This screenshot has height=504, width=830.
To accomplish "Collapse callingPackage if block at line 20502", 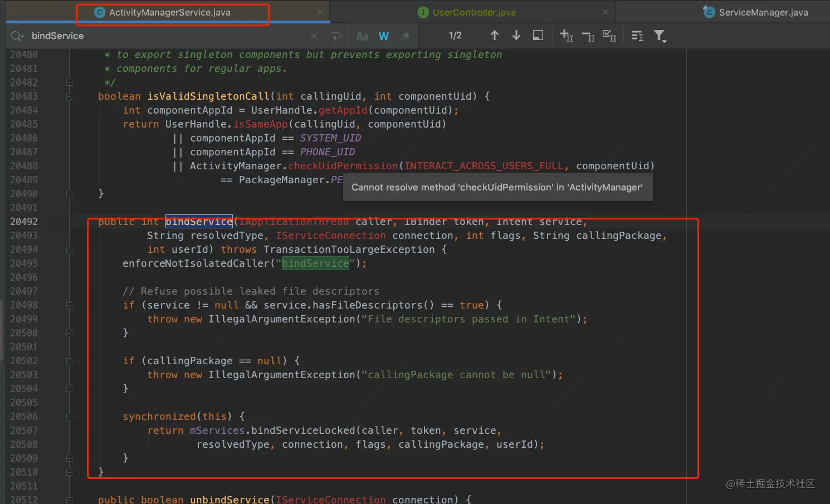I will click(x=69, y=361).
